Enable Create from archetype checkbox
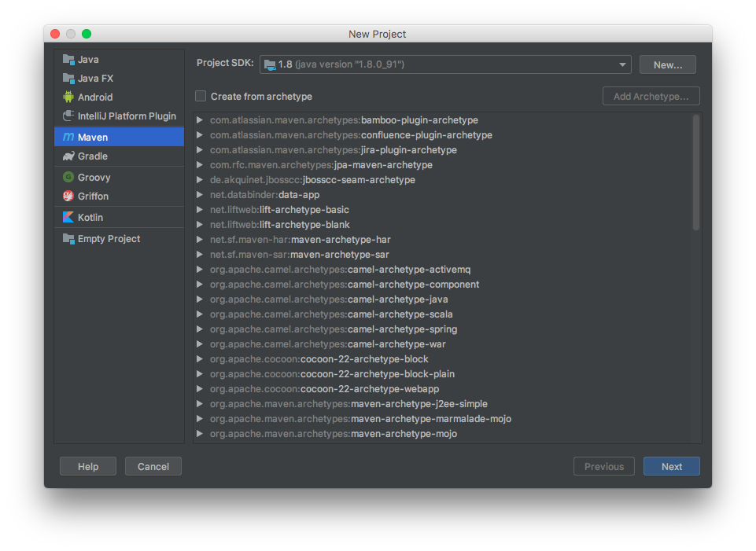The height and width of the screenshot is (551, 756). coord(201,97)
